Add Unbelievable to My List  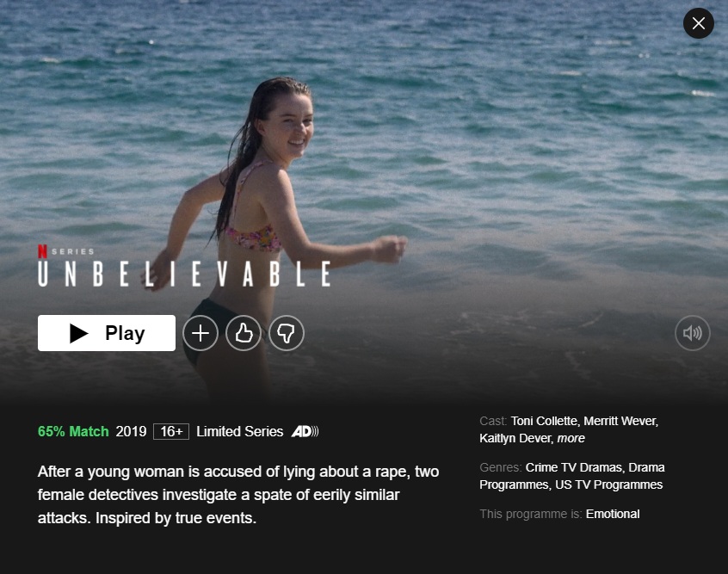(x=201, y=333)
